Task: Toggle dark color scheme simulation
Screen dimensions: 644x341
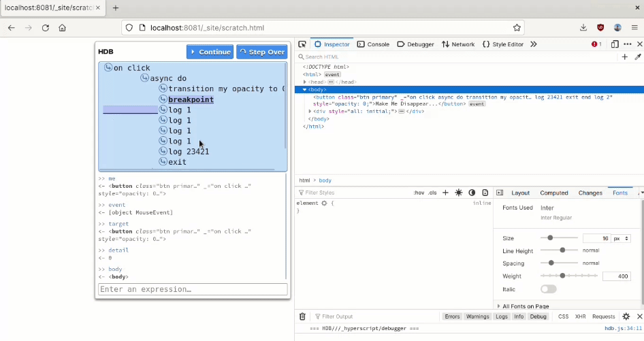Action: (x=472, y=193)
